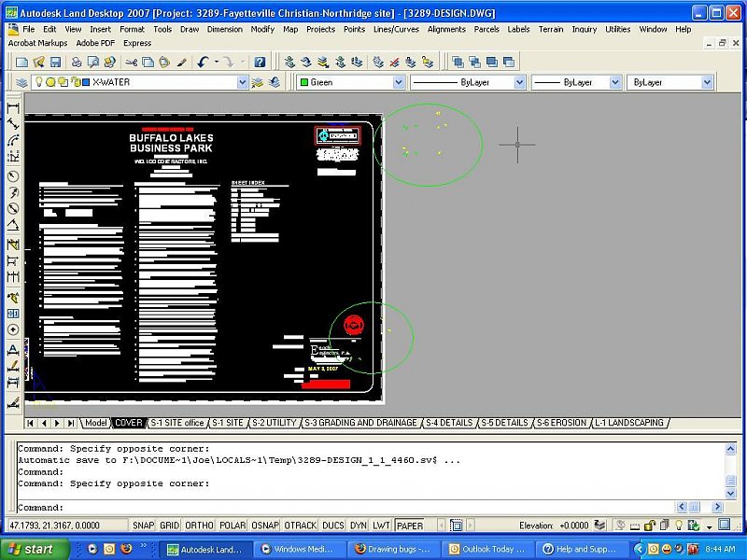Open status bar tray settings arrow

click(x=710, y=526)
